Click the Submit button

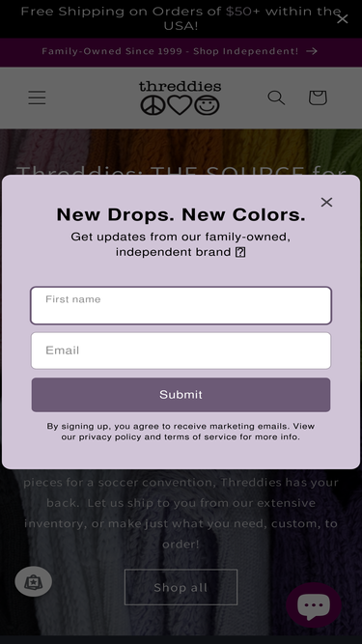181,395
